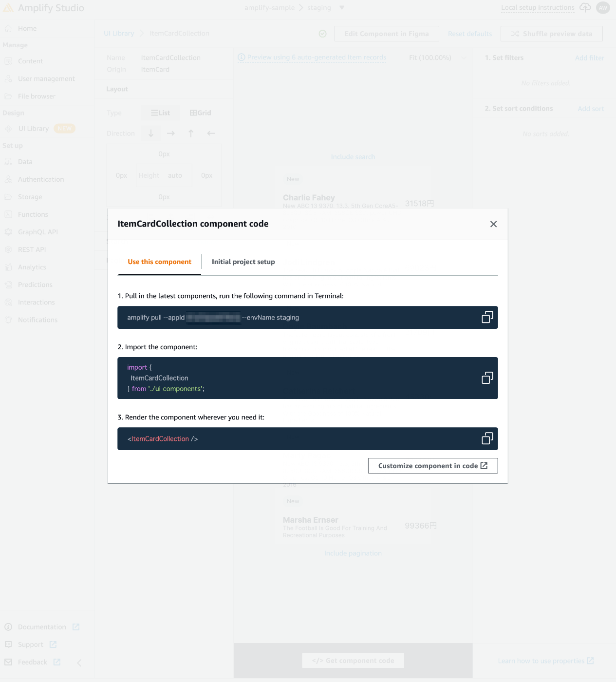Image resolution: width=616 pixels, height=682 pixels.
Task: Click Get component code button
Action: click(353, 661)
